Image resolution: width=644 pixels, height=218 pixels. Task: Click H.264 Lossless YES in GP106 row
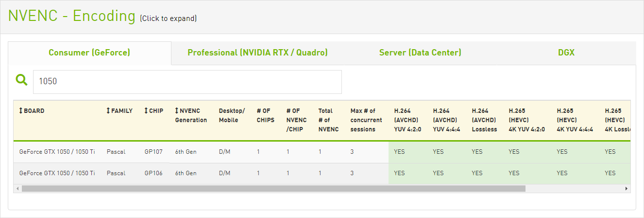(477, 173)
